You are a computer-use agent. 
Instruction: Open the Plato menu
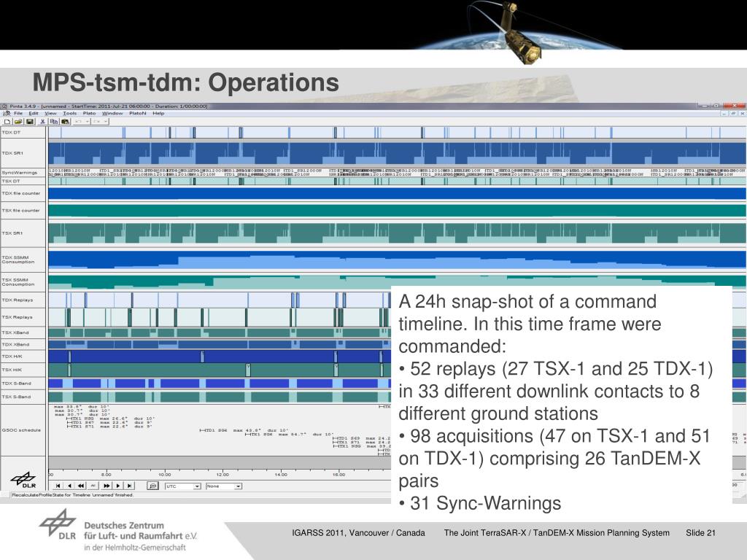tap(89, 113)
